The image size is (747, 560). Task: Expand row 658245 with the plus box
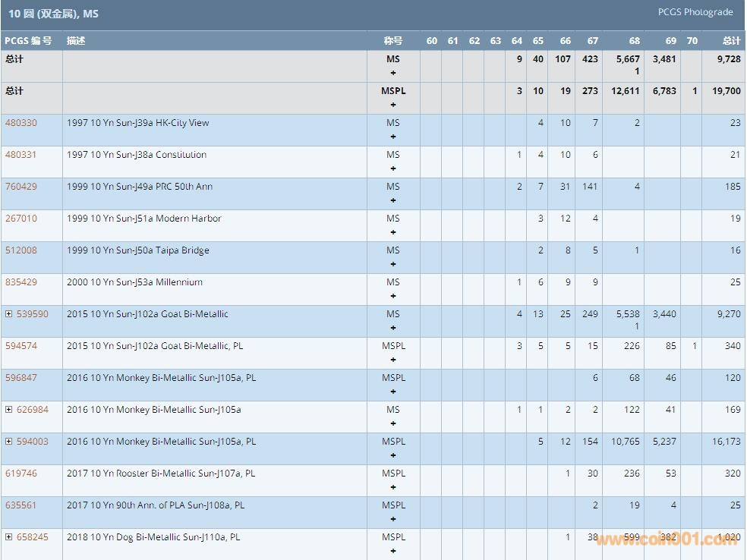tap(8, 537)
